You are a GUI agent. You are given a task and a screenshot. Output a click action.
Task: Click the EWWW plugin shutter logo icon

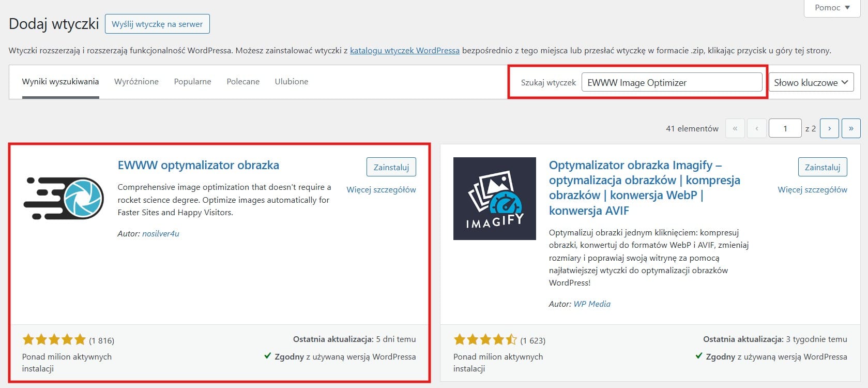coord(64,198)
